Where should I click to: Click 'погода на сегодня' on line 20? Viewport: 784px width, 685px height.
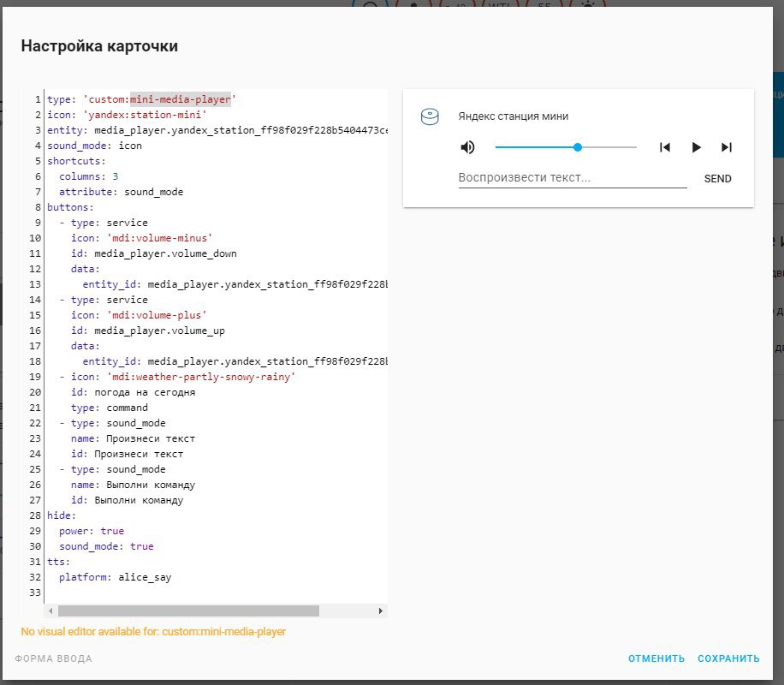(145, 392)
